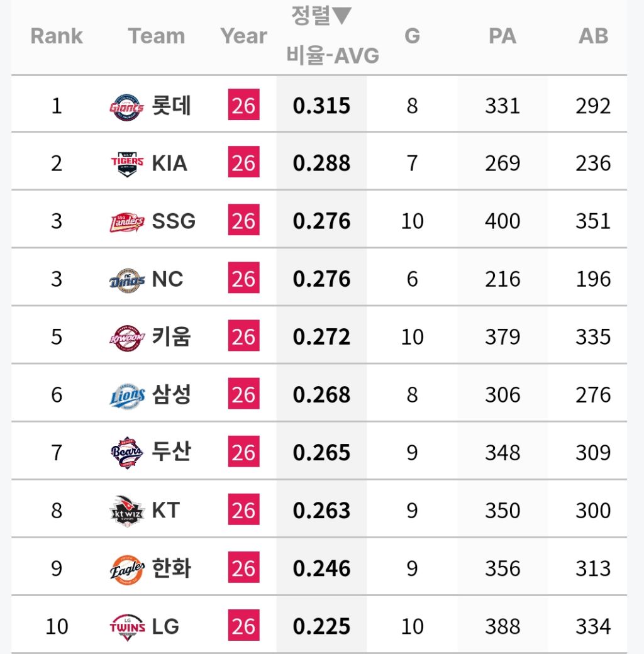
Task: Click the red 26 year badge for KIA
Action: coord(243,162)
